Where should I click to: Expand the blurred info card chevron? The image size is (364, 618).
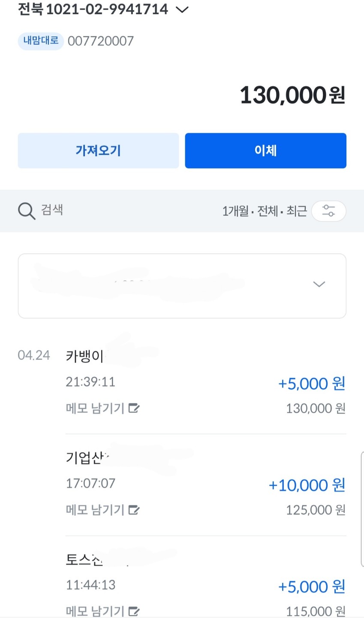319,284
